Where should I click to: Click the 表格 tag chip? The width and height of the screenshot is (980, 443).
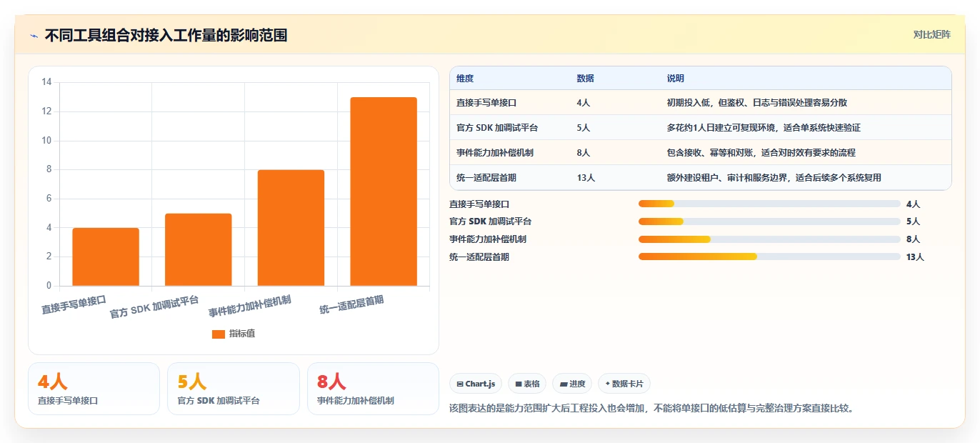tap(527, 384)
